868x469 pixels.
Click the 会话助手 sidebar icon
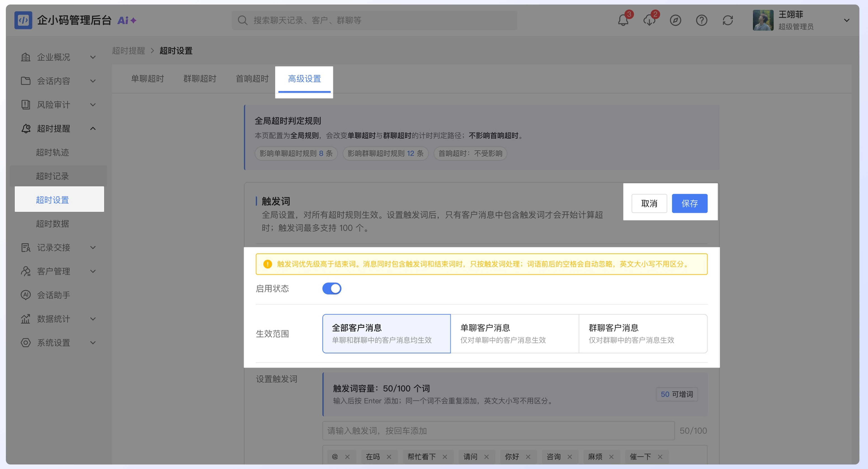click(x=26, y=295)
